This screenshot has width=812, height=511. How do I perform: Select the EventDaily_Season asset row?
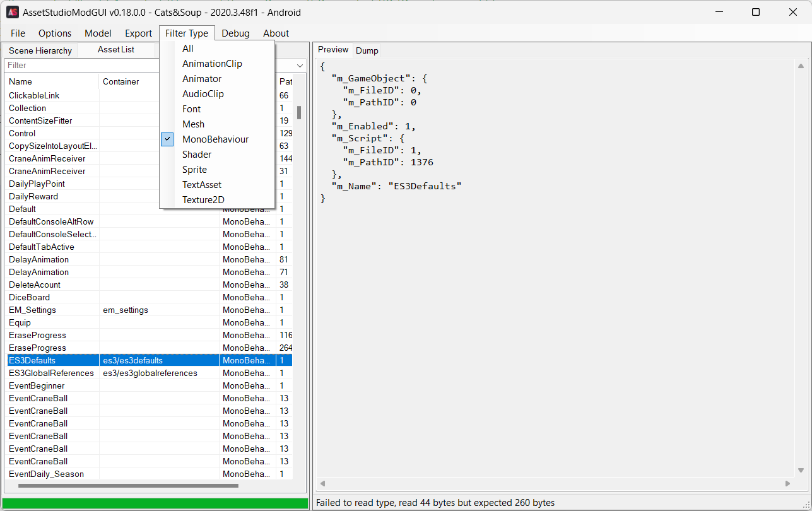tap(148, 474)
